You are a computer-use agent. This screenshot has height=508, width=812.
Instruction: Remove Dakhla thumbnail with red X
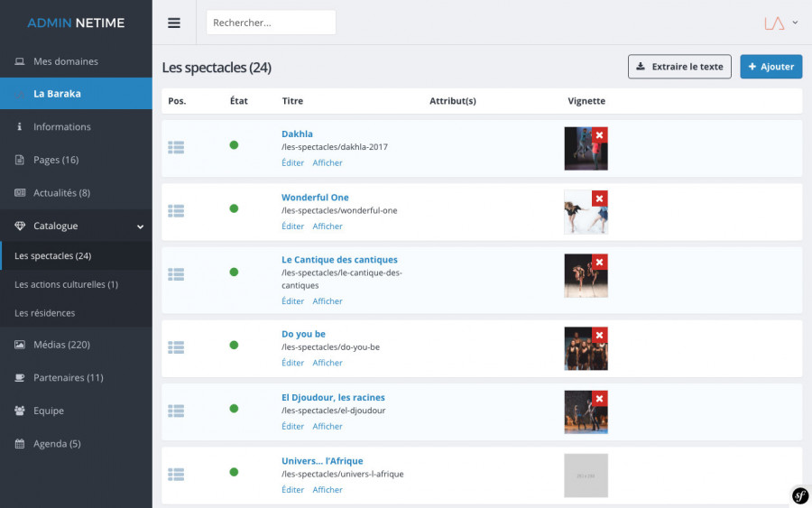point(599,135)
